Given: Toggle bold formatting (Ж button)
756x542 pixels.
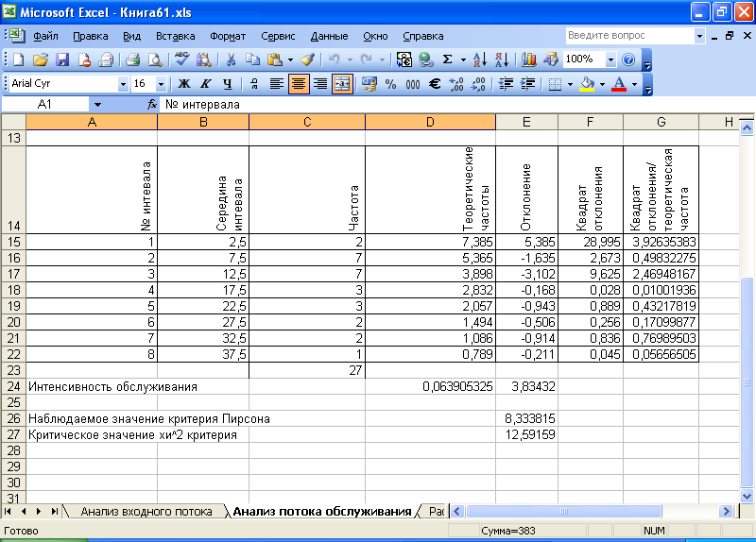Looking at the screenshot, I should click(x=183, y=84).
